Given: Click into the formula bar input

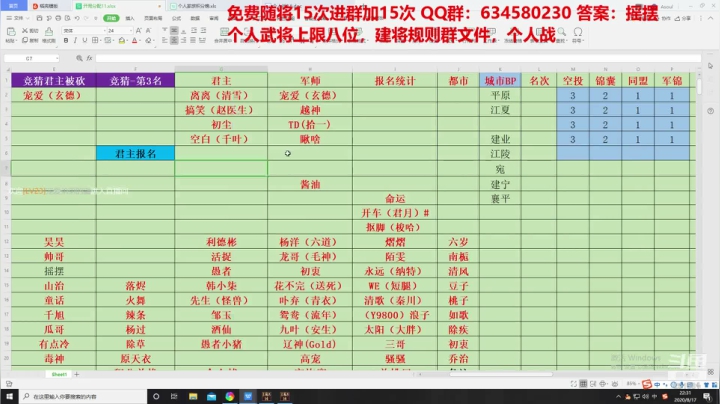Looking at the screenshot, I should pos(398,58).
